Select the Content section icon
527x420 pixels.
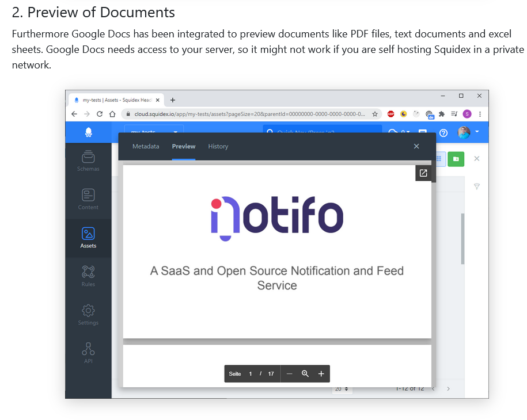tap(88, 199)
